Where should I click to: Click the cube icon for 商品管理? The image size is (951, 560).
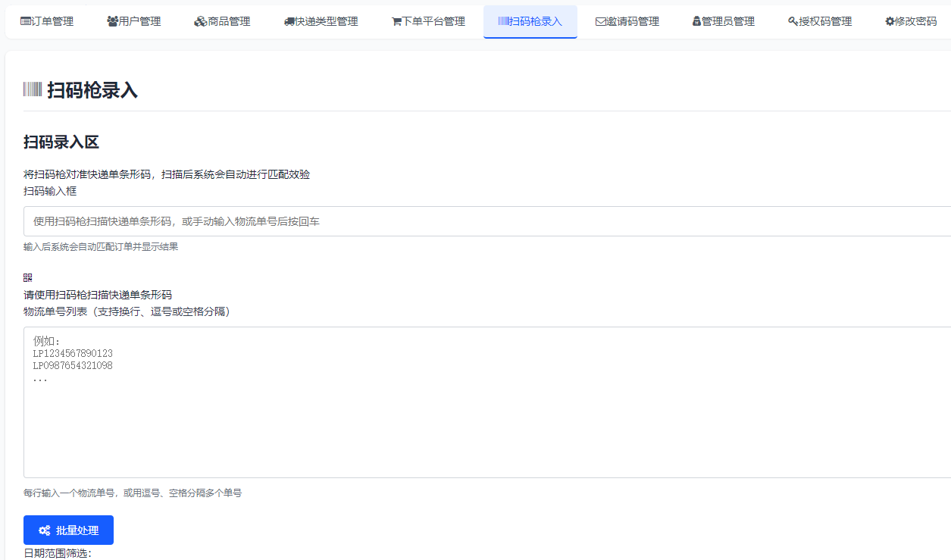coord(199,21)
